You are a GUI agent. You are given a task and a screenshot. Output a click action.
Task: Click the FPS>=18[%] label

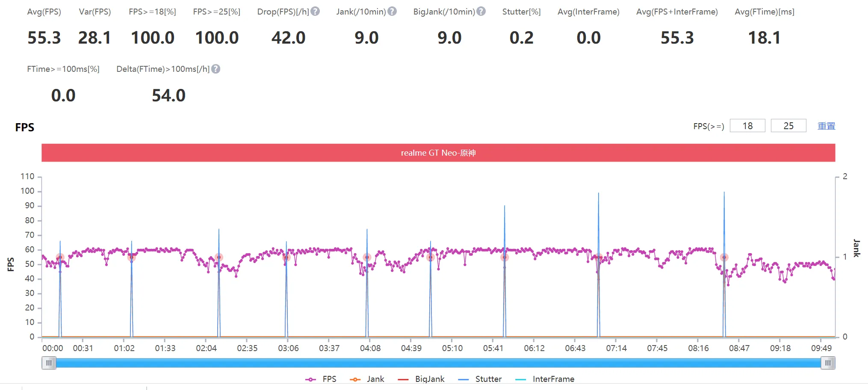point(152,12)
